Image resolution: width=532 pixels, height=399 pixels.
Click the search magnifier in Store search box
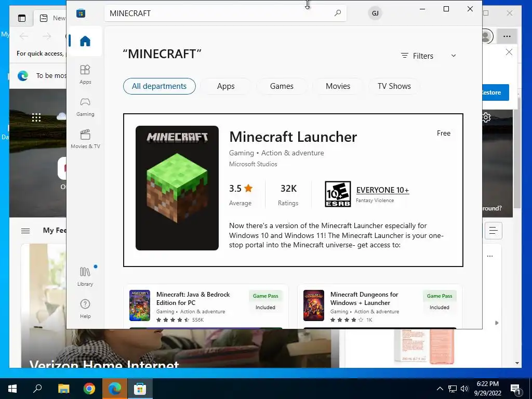(x=338, y=13)
